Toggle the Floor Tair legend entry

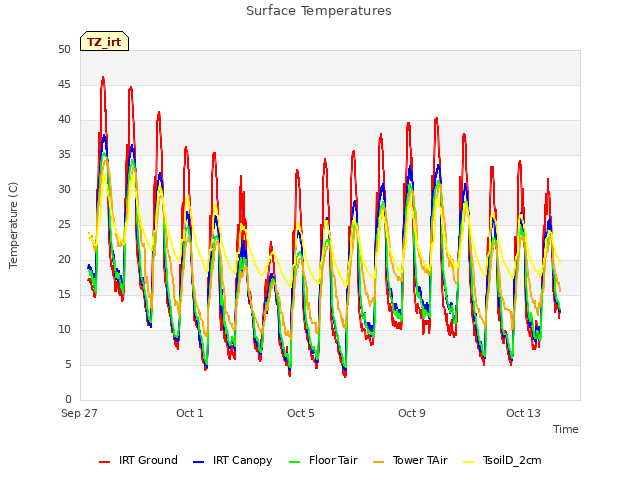click(323, 460)
